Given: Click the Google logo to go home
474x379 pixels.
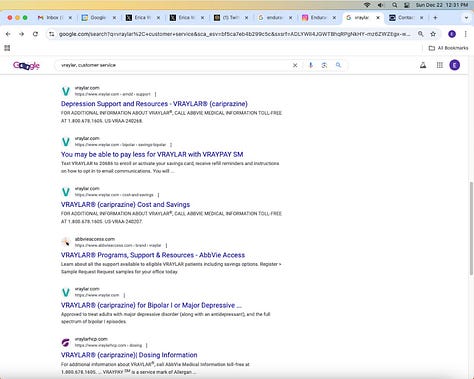Looking at the screenshot, I should coord(26,66).
